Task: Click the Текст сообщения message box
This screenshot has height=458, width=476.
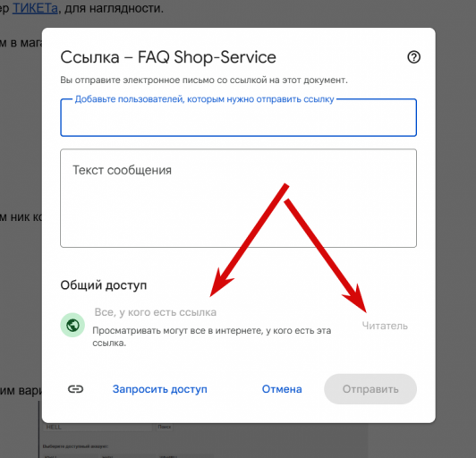Action: tap(238, 199)
